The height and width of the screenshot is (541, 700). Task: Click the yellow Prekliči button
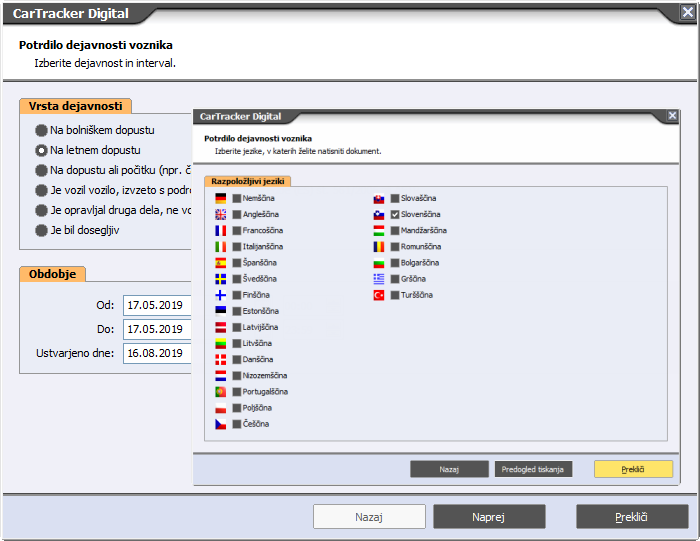point(633,469)
